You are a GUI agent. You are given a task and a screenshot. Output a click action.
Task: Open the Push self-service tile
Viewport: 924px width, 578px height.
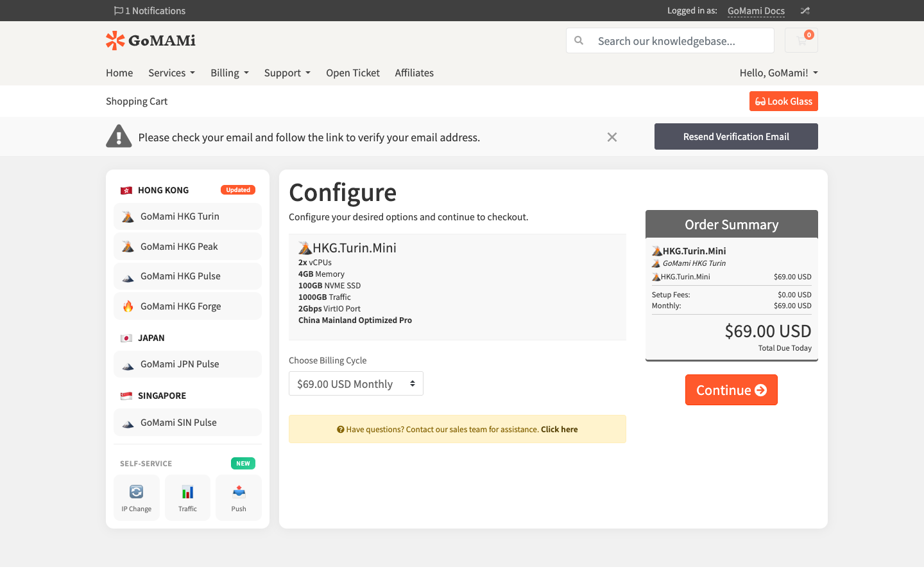(x=239, y=498)
